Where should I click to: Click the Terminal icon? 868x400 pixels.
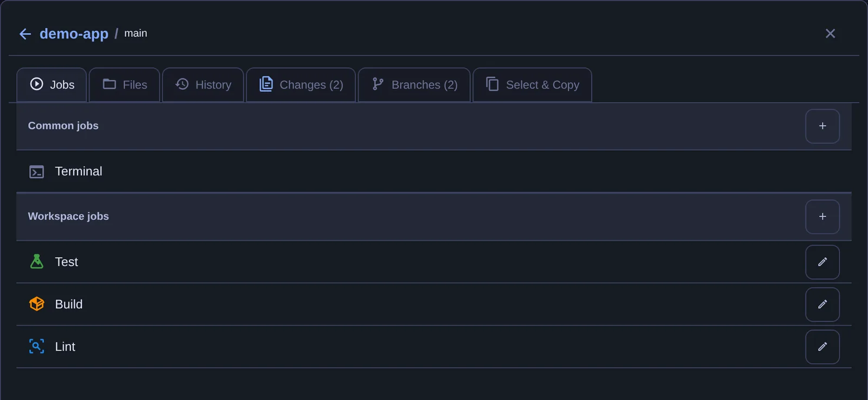[36, 172]
